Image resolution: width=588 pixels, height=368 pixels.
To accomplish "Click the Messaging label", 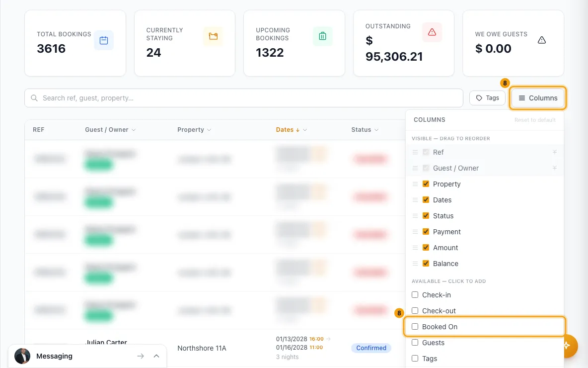I will (x=54, y=356).
